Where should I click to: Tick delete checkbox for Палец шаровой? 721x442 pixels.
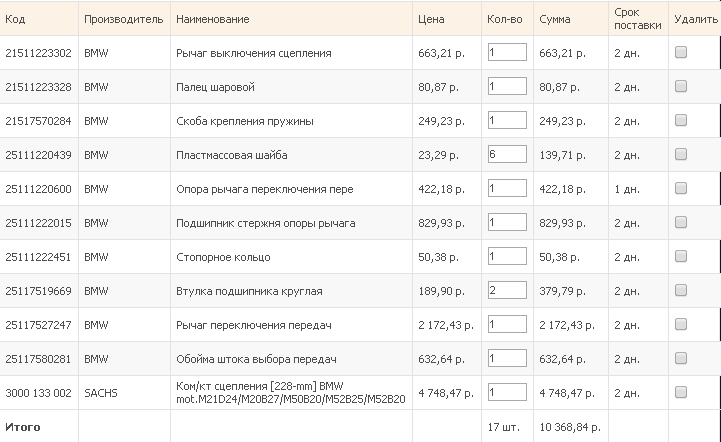[x=681, y=87]
